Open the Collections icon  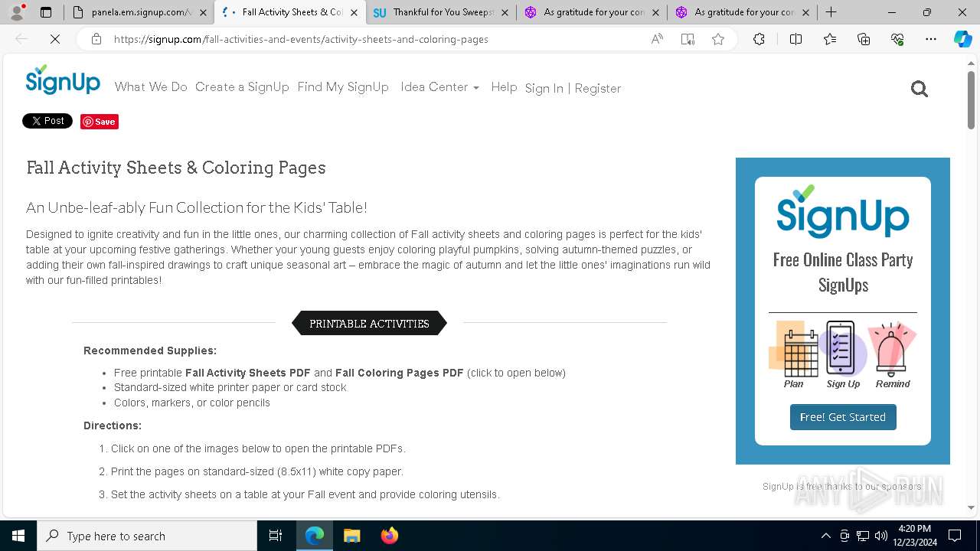coord(864,39)
